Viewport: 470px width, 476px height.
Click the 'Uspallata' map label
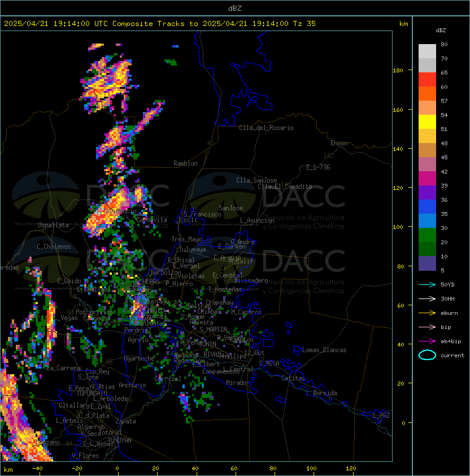(x=53, y=225)
